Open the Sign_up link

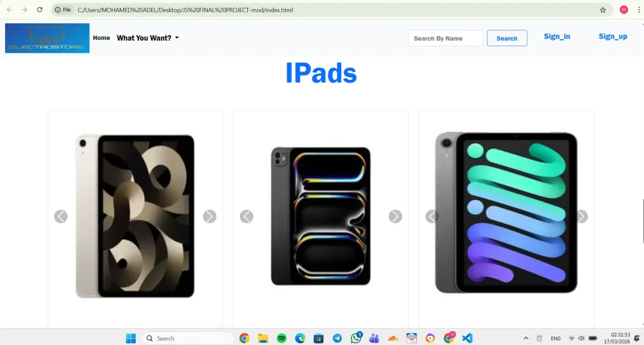[613, 37]
